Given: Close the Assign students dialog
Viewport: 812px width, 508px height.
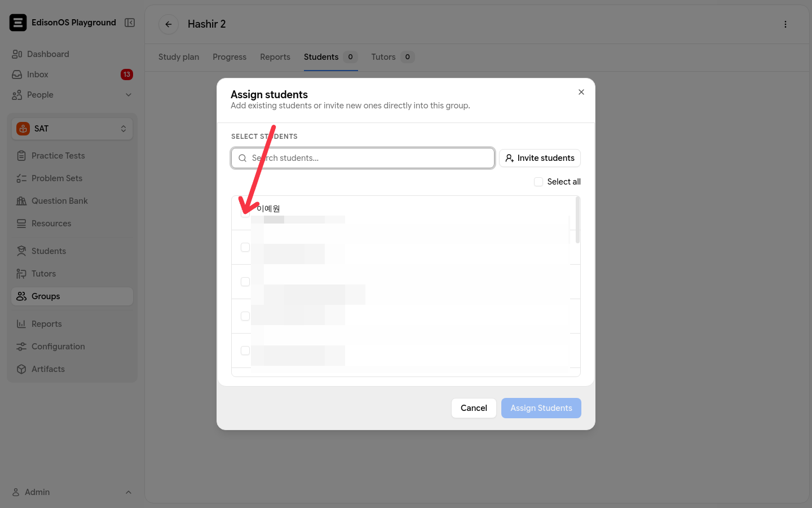Looking at the screenshot, I should (581, 92).
